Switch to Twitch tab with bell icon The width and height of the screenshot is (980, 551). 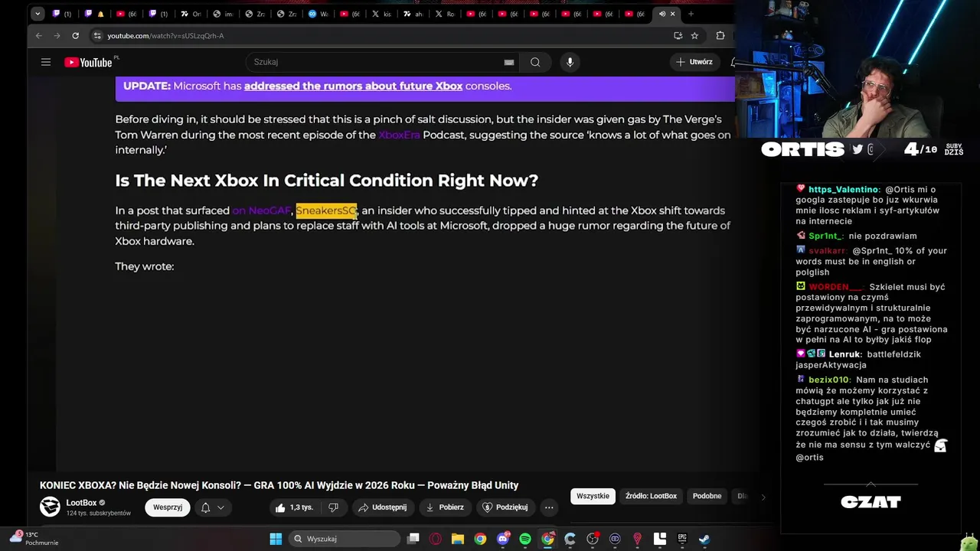coord(94,14)
